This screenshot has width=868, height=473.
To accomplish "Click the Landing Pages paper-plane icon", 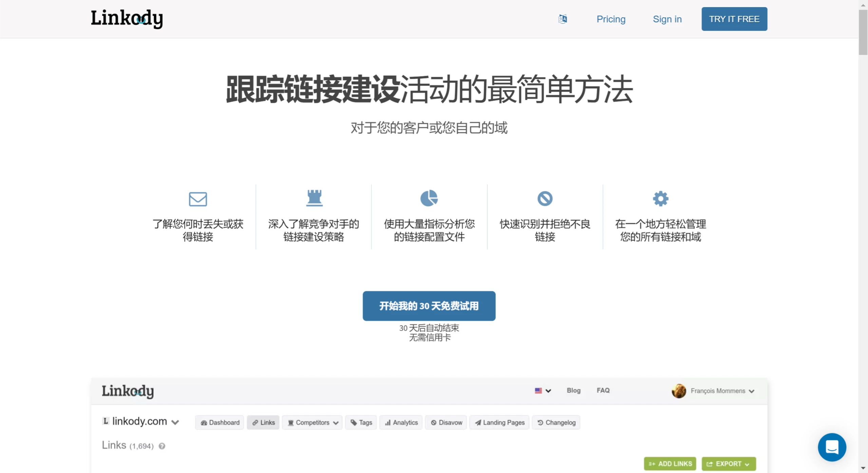I will 478,422.
